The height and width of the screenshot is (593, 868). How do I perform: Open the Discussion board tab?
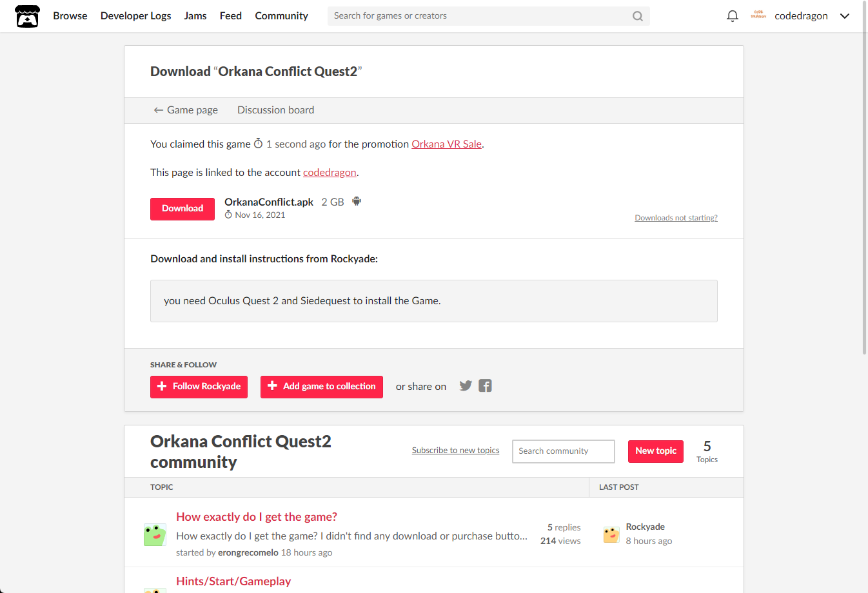276,110
